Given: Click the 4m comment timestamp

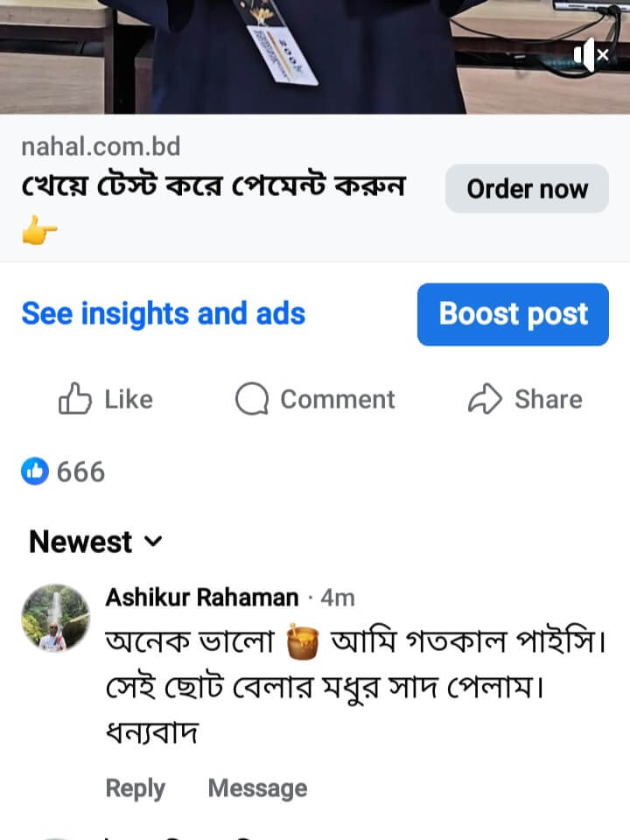Looking at the screenshot, I should [x=338, y=598].
